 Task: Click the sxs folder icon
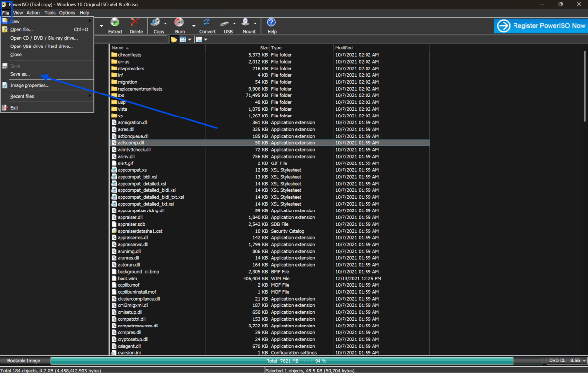click(x=114, y=95)
